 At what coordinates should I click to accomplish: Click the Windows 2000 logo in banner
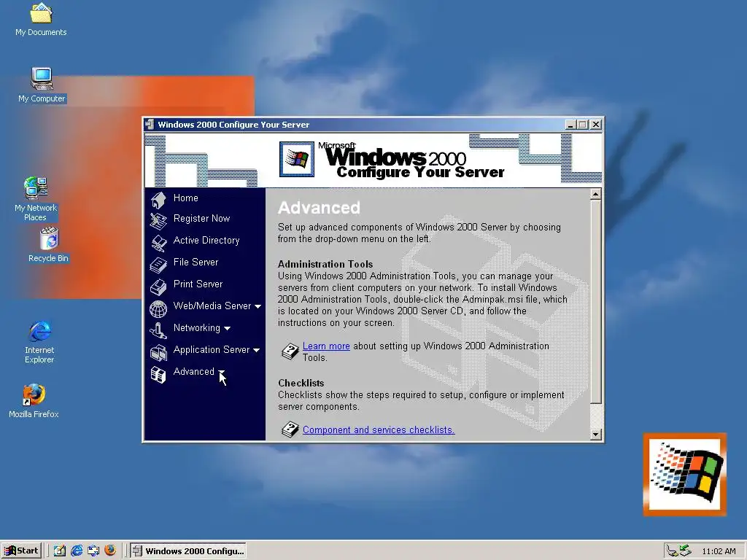coord(297,159)
